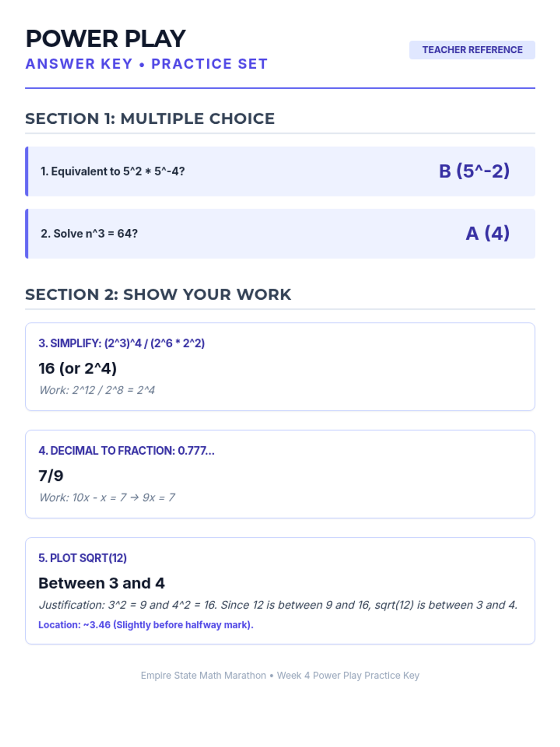The height and width of the screenshot is (747, 560).
Task: Click question 2 Solve n^3 = 64
Action: tap(89, 233)
